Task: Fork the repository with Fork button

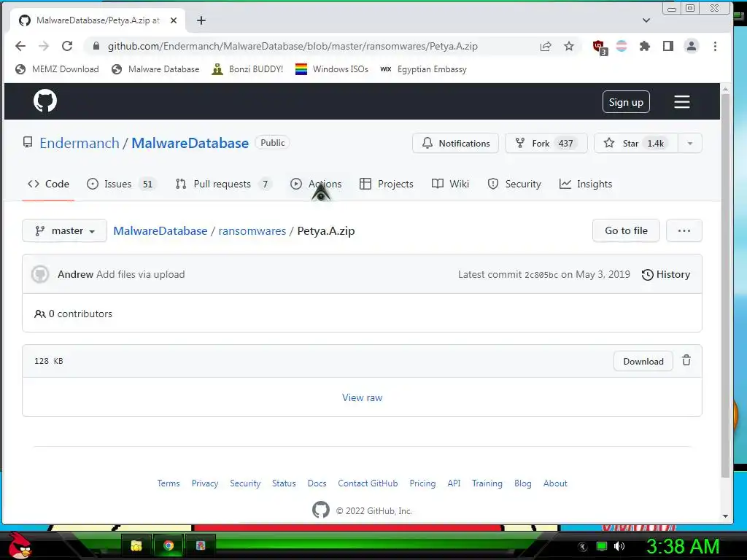Action: coord(546,144)
